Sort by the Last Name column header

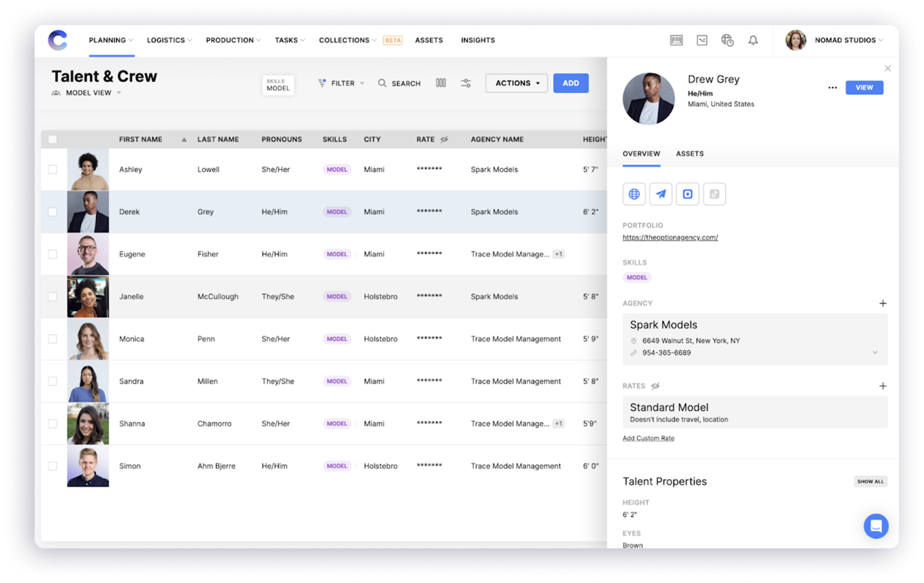[x=218, y=139]
